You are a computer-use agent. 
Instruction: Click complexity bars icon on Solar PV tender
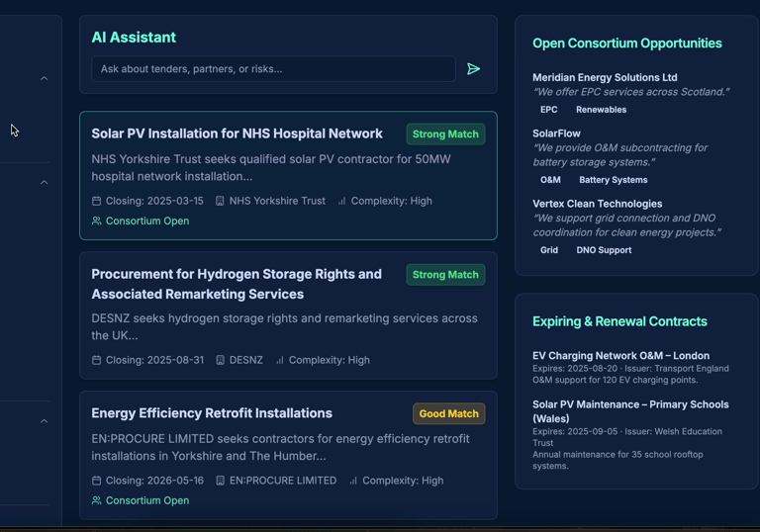coord(341,201)
